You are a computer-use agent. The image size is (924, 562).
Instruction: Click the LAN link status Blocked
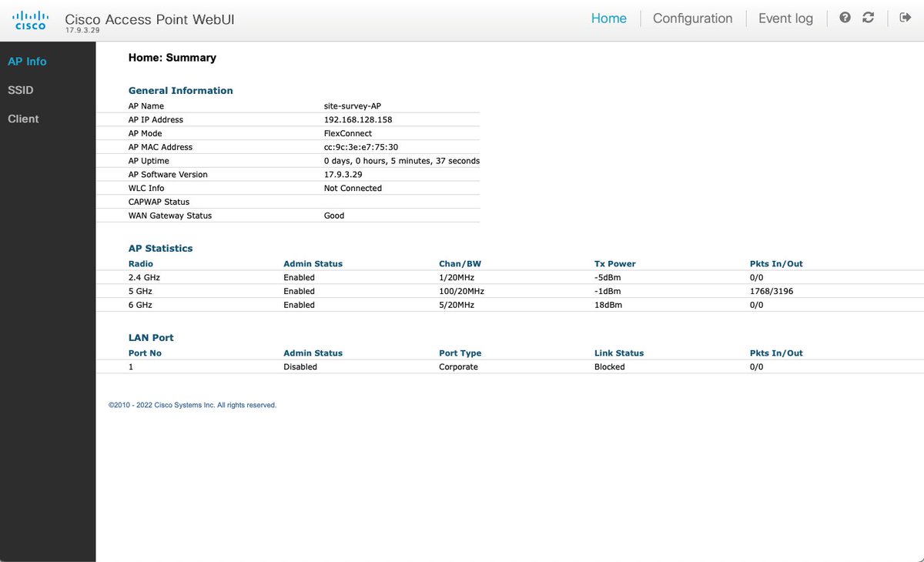click(610, 366)
